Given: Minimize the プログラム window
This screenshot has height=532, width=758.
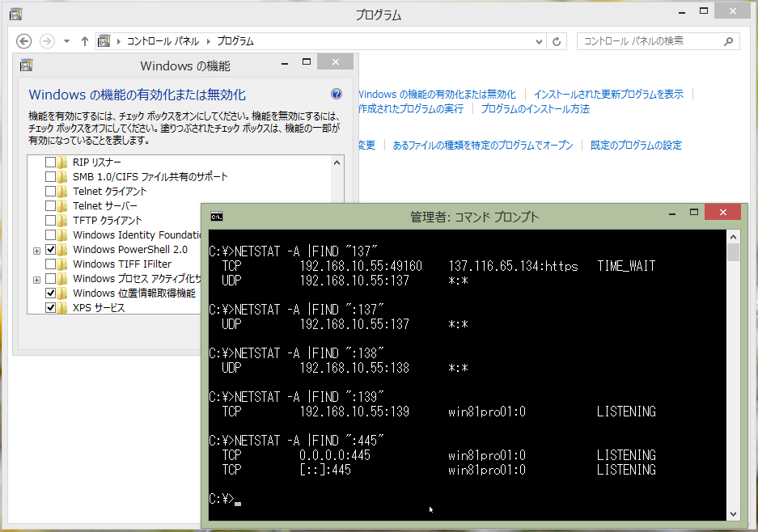Looking at the screenshot, I should point(682,11).
